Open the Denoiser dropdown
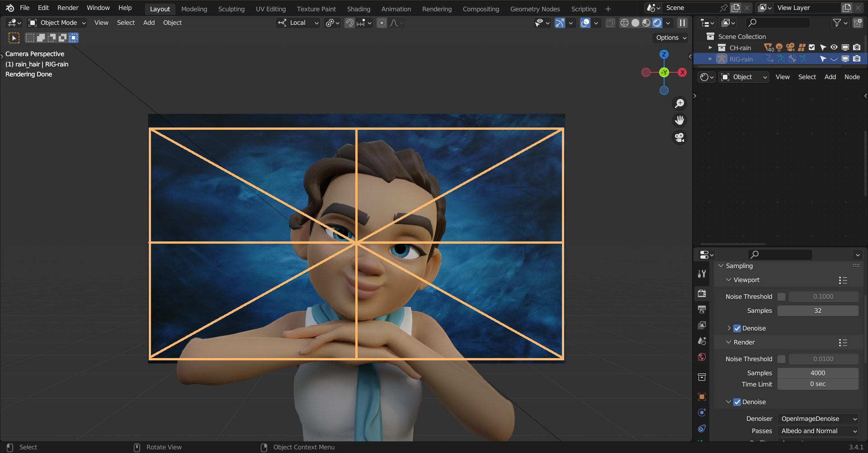868x453 pixels. [x=818, y=419]
